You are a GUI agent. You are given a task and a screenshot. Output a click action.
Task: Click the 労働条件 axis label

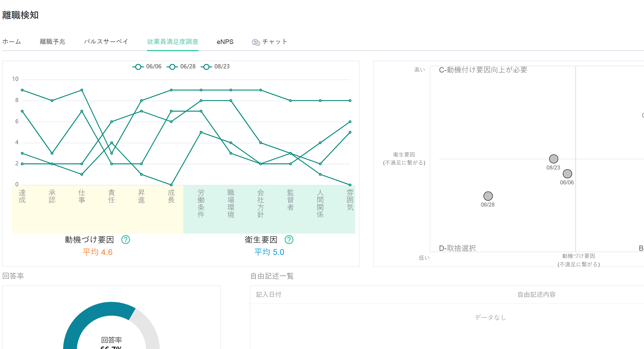(201, 203)
